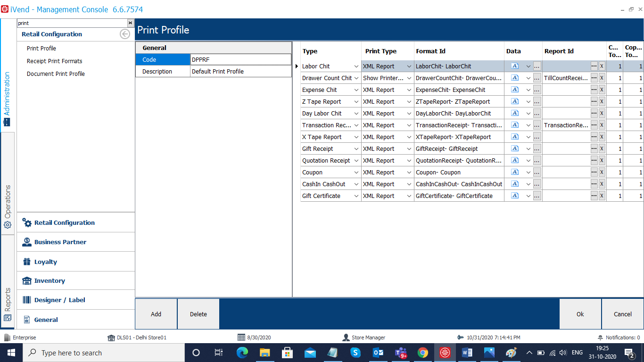644x362 pixels.
Task: Click the Add button
Action: point(156,314)
